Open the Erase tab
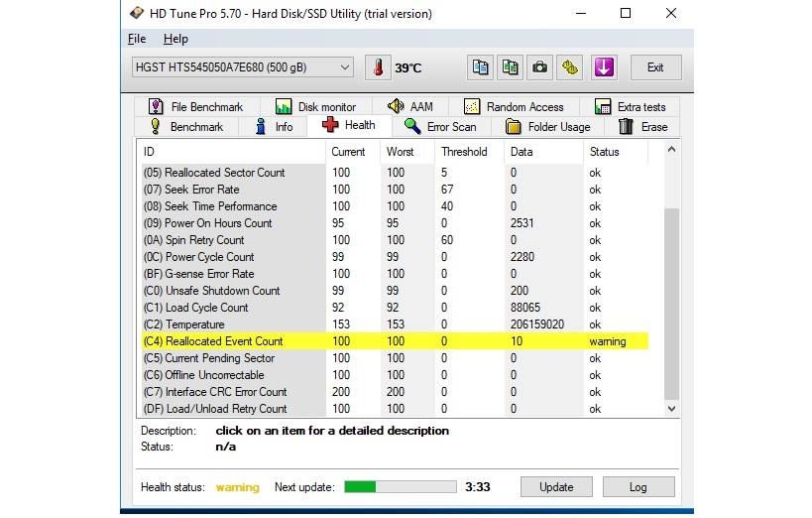812x518 pixels. (x=643, y=126)
